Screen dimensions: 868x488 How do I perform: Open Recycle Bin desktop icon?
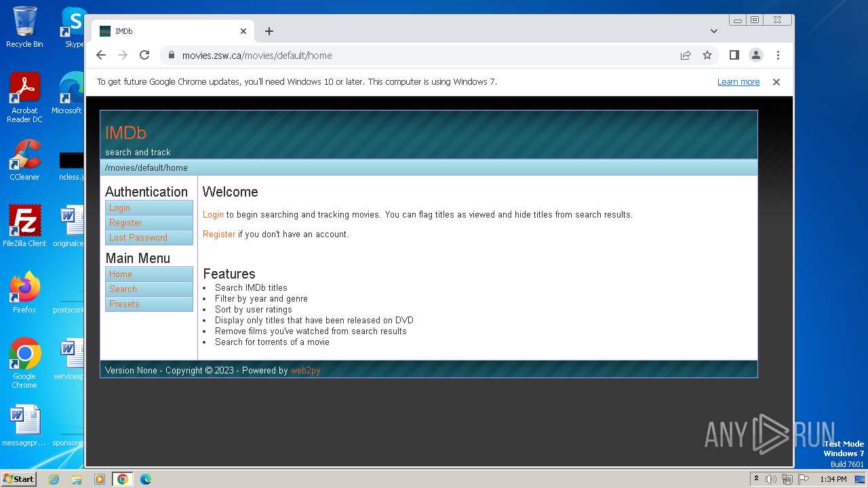(x=24, y=27)
